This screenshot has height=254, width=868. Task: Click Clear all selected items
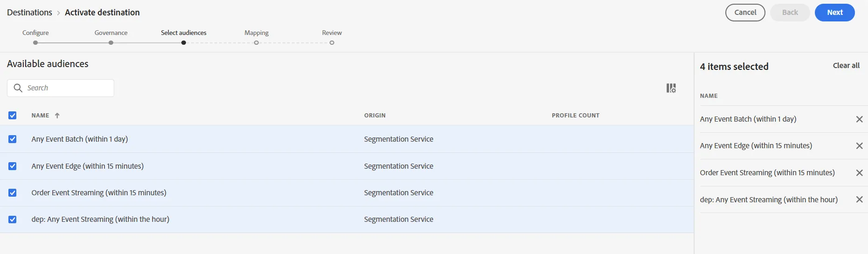point(846,66)
